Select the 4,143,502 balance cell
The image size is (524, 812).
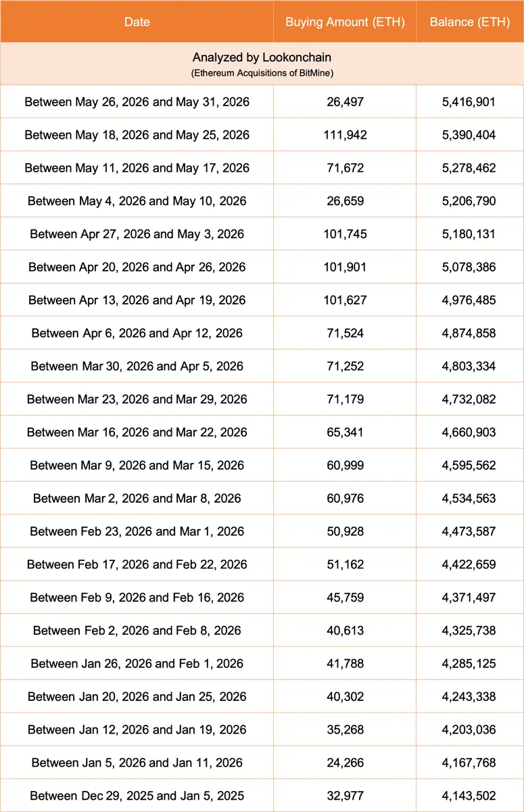pos(469,796)
